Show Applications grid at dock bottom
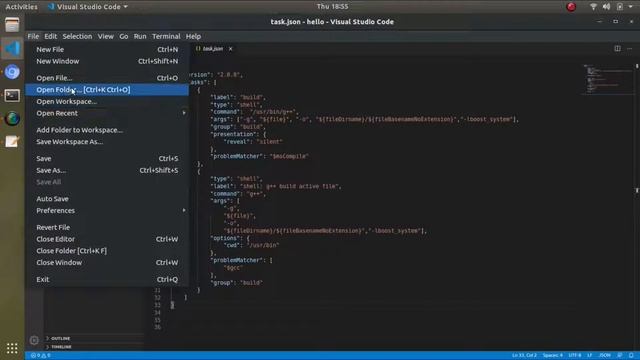The height and width of the screenshot is (360, 640). click(x=12, y=348)
